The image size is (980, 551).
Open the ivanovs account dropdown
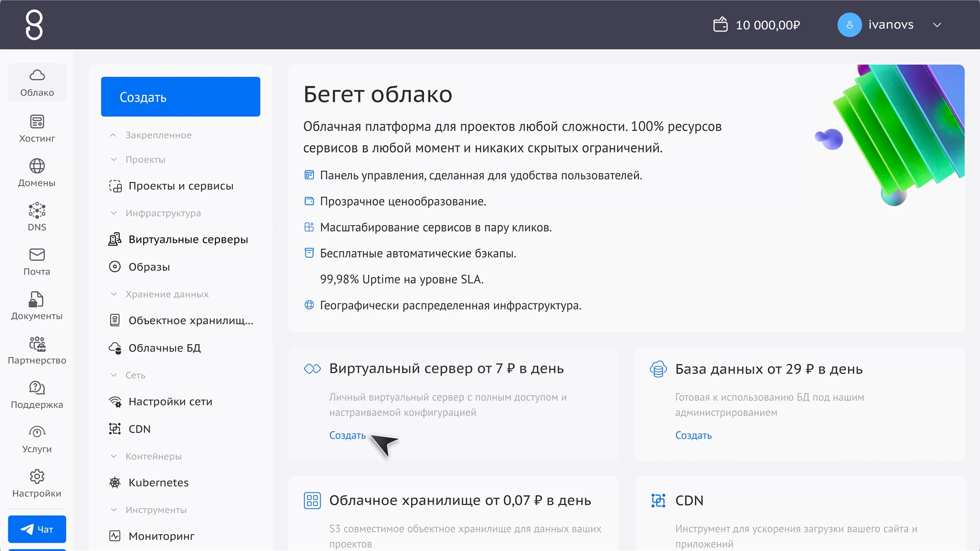pyautogui.click(x=937, y=25)
